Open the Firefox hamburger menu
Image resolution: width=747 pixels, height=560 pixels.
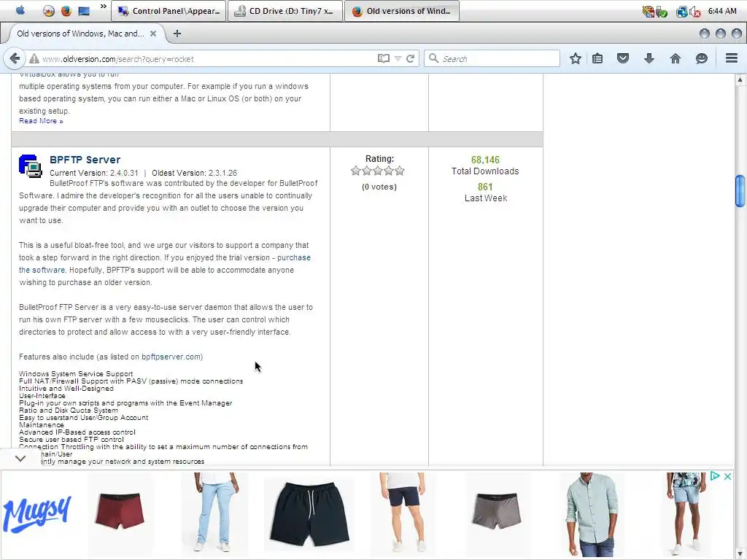731,58
